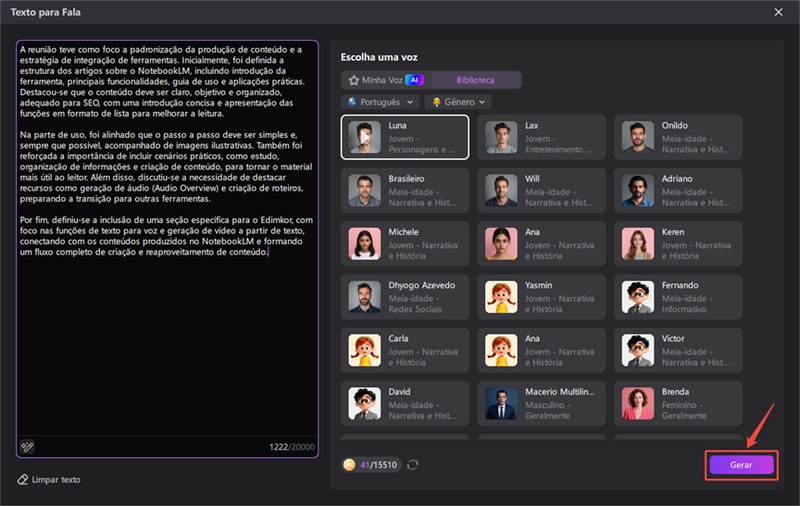Screen dimensions: 800x506
Task: Click the globe icon beside Português
Action: coord(352,102)
